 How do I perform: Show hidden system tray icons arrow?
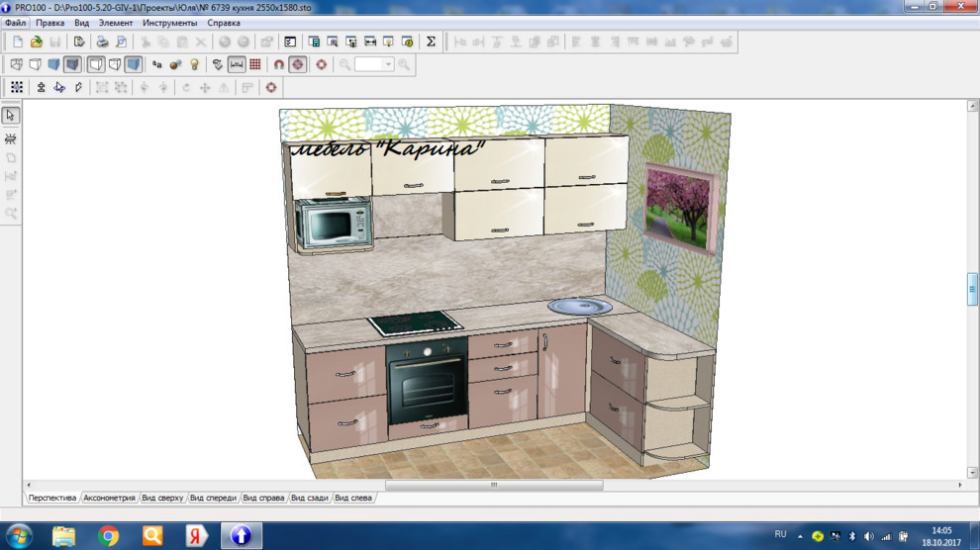[x=800, y=535]
